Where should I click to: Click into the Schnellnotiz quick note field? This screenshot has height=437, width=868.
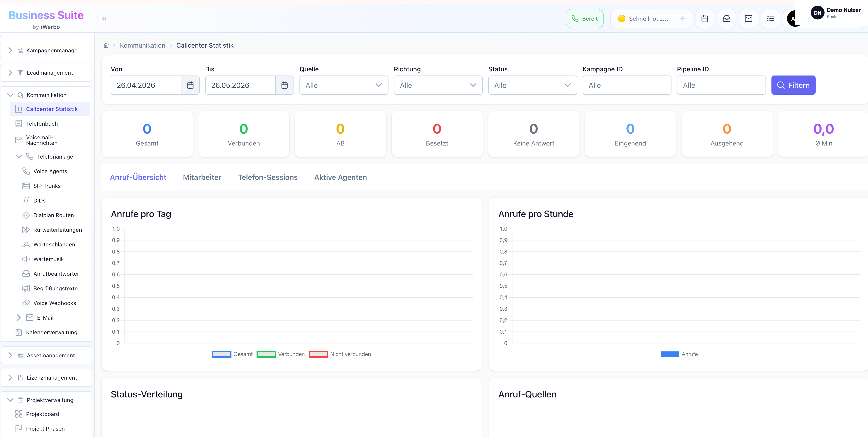tap(651, 19)
